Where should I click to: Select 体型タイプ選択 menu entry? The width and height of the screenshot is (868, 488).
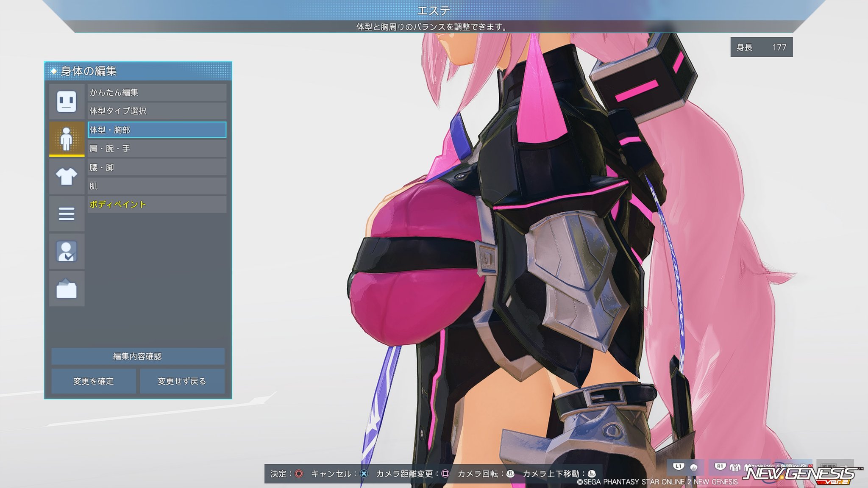(x=157, y=111)
